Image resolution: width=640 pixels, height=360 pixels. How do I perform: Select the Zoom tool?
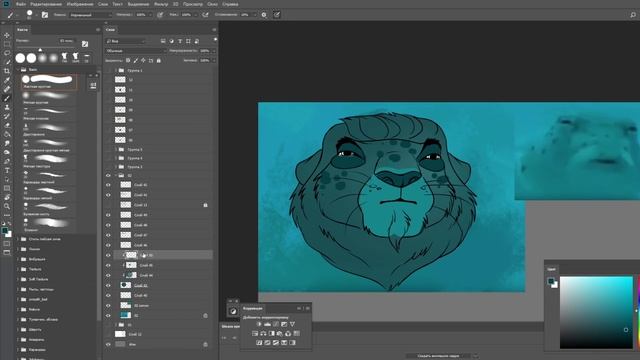pyautogui.click(x=7, y=206)
